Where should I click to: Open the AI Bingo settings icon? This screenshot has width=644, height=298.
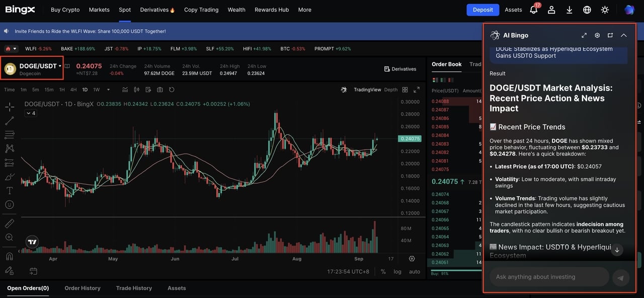point(597,35)
